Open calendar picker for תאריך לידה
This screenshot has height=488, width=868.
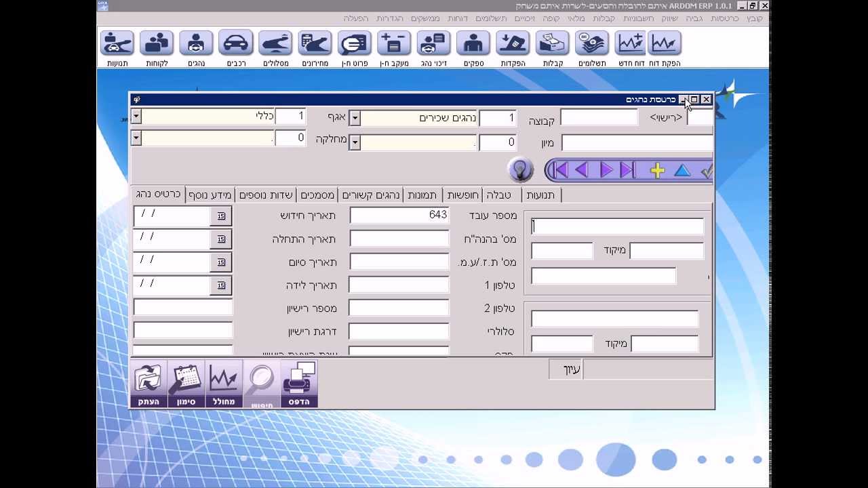point(221,285)
